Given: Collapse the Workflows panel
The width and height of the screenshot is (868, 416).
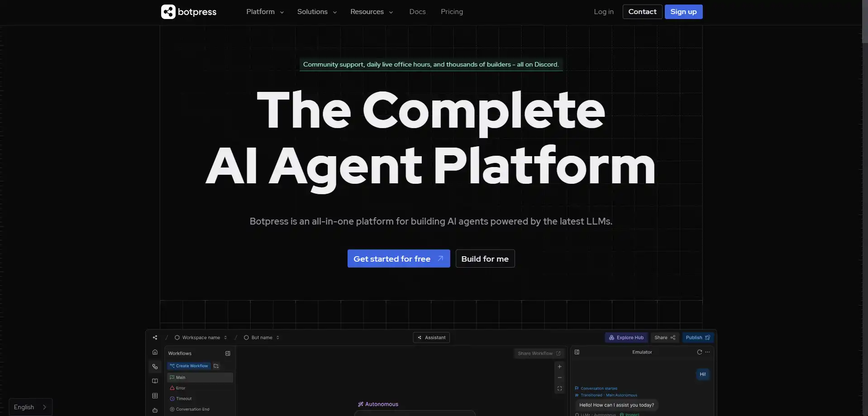Looking at the screenshot, I should [x=228, y=354].
